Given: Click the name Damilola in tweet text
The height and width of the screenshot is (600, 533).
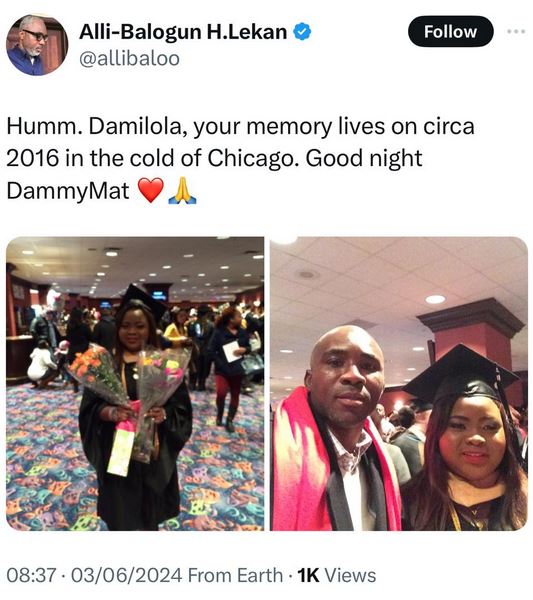Looking at the screenshot, I should point(138,126).
